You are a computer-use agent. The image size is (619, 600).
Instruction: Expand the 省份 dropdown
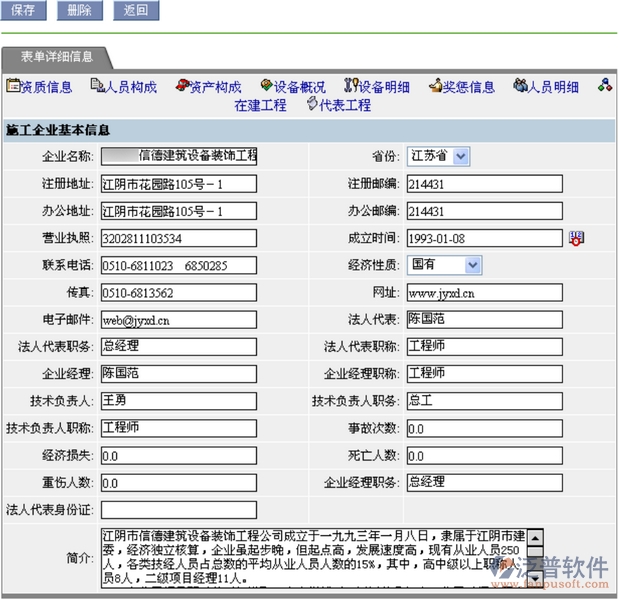coord(460,156)
